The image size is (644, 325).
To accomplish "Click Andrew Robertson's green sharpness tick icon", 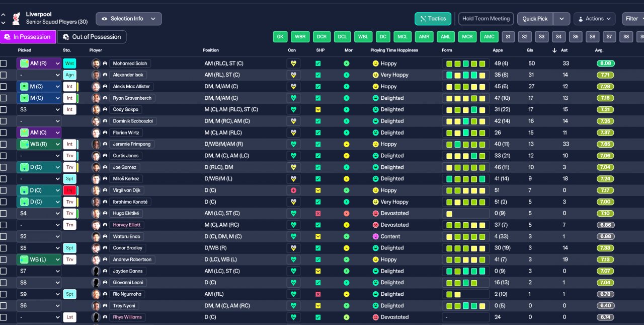I will (x=318, y=259).
